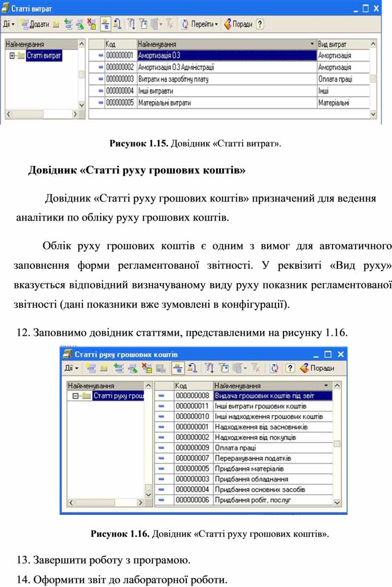Image resolution: width=392 pixels, height=587 pixels.
Task: Click new group icon in Статті руху грошових коштів
Action: click(x=103, y=368)
